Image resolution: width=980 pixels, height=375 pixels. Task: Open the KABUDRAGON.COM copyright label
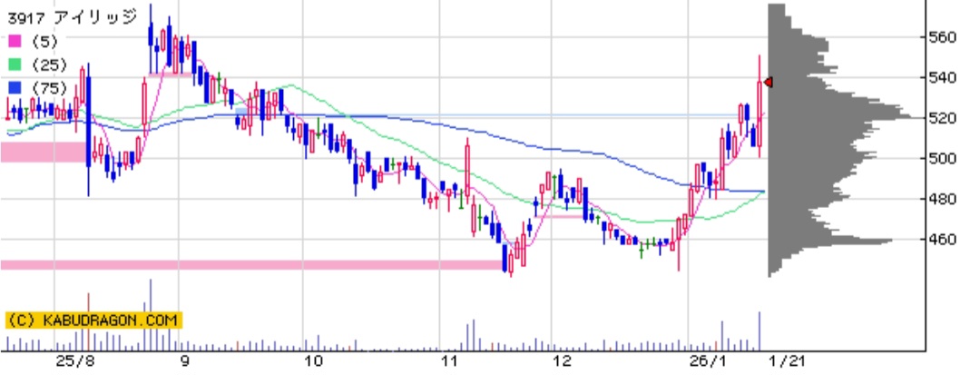pyautogui.click(x=93, y=321)
